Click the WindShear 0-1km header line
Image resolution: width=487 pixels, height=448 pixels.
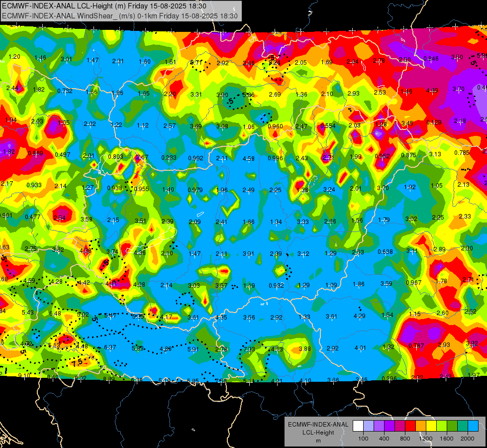tap(120, 16)
